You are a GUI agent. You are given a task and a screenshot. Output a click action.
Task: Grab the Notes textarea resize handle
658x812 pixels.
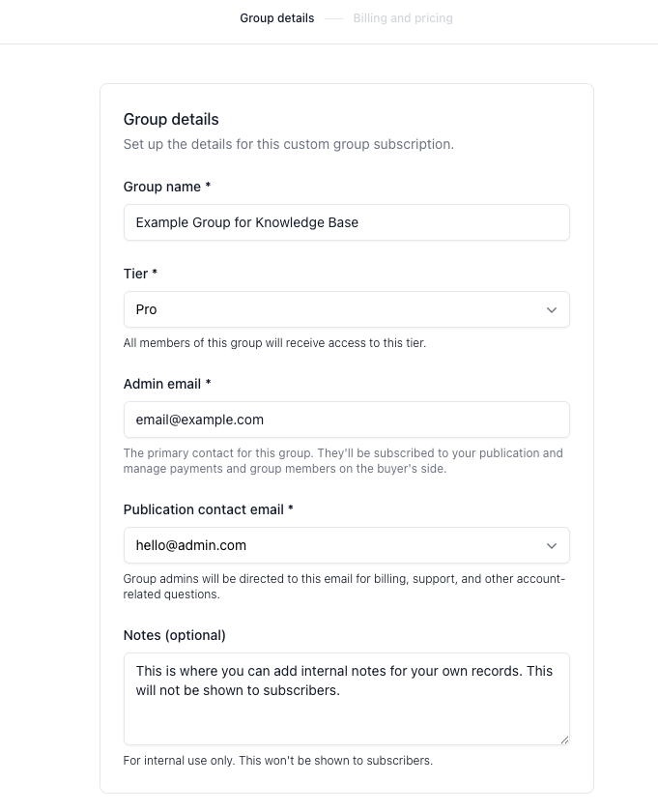(x=565, y=740)
